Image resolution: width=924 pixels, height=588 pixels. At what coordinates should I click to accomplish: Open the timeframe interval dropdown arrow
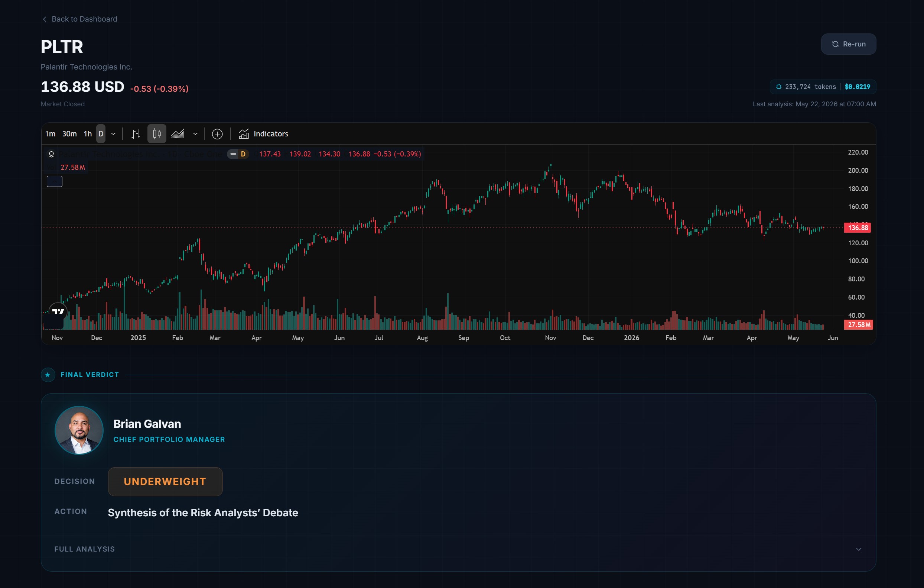[x=113, y=134]
